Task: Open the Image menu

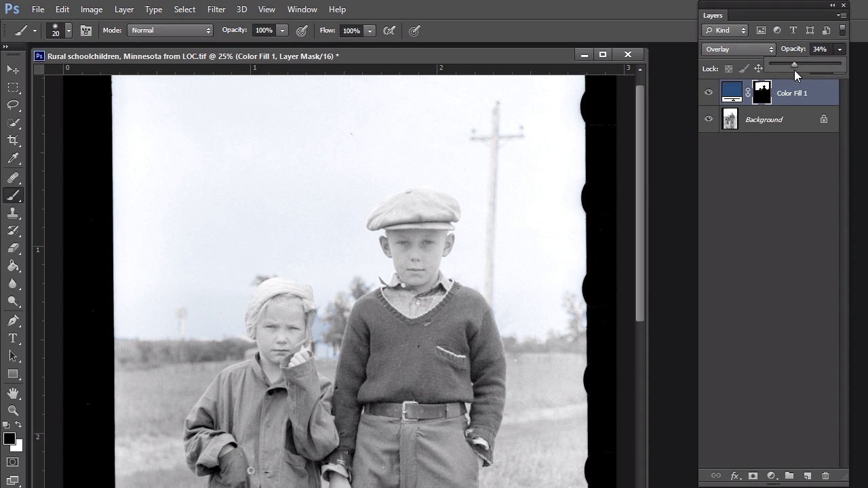Action: click(92, 9)
